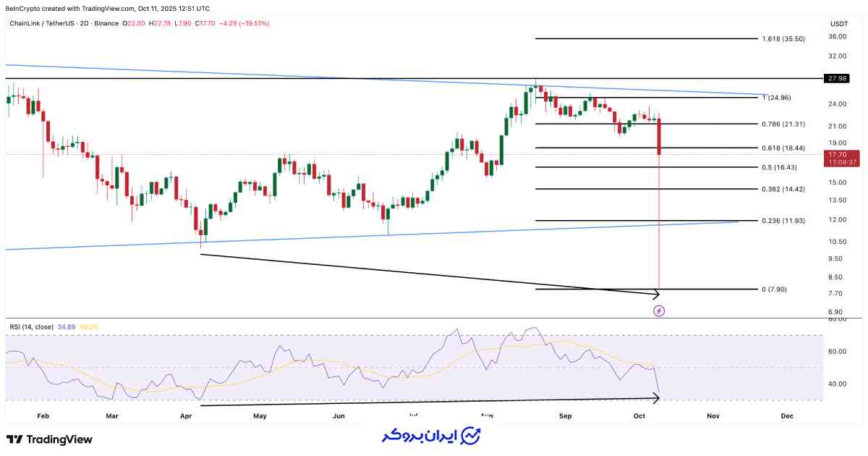868x456 pixels.
Task: Click the arrowhead ending the price trend line
Action: pyautogui.click(x=656, y=293)
